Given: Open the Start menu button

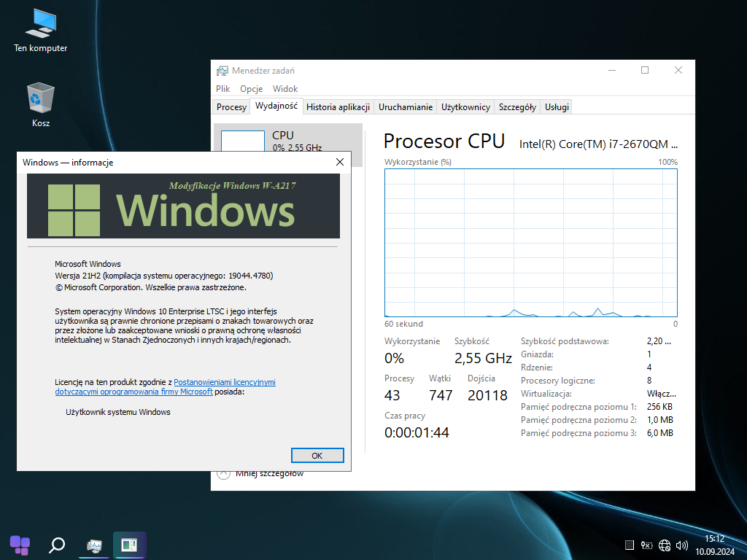Looking at the screenshot, I should point(20,545).
